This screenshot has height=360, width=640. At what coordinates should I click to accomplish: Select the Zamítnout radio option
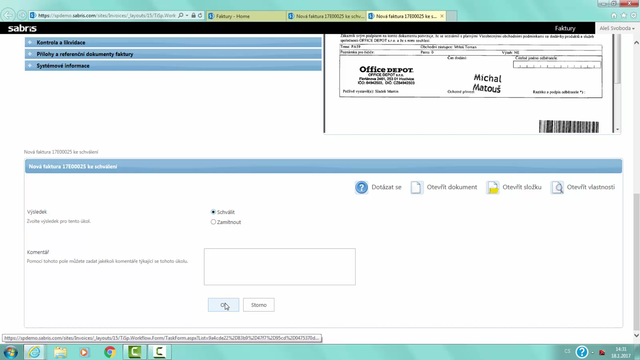tap(213, 222)
